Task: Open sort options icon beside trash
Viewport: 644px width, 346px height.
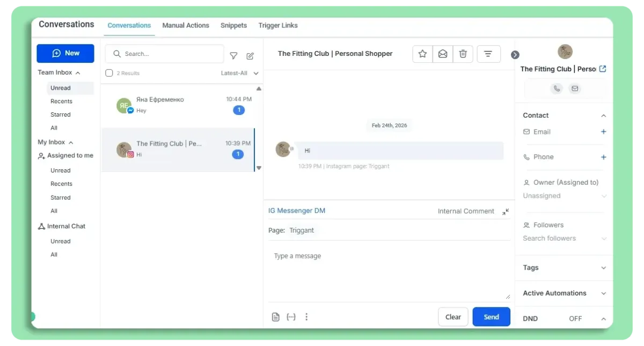Action: 488,54
